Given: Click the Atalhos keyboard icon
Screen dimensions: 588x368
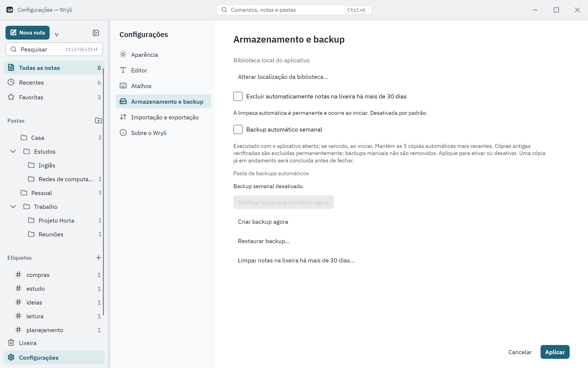Looking at the screenshot, I should coord(123,86).
